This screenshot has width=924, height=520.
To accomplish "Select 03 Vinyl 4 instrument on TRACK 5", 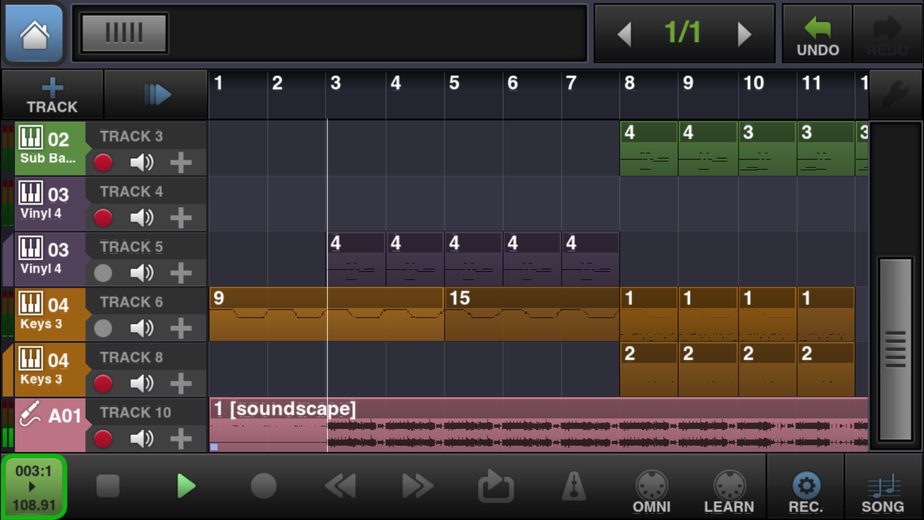I will pos(50,259).
